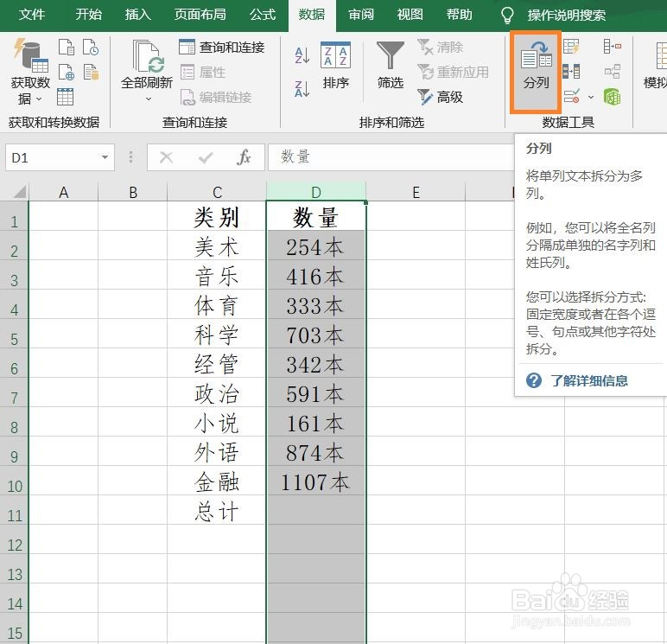The image size is (667, 644).
Task: Click cell containing 1107本
Action: click(315, 481)
